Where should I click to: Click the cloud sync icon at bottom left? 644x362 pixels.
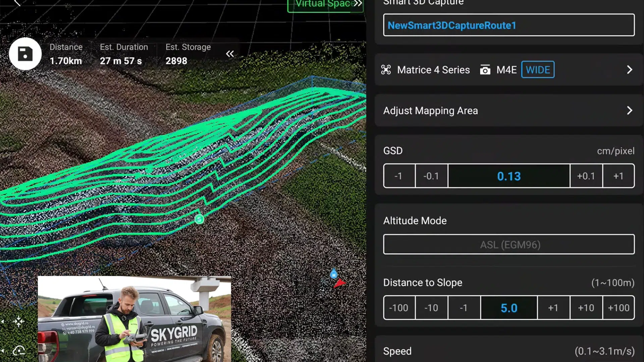coord(19,351)
